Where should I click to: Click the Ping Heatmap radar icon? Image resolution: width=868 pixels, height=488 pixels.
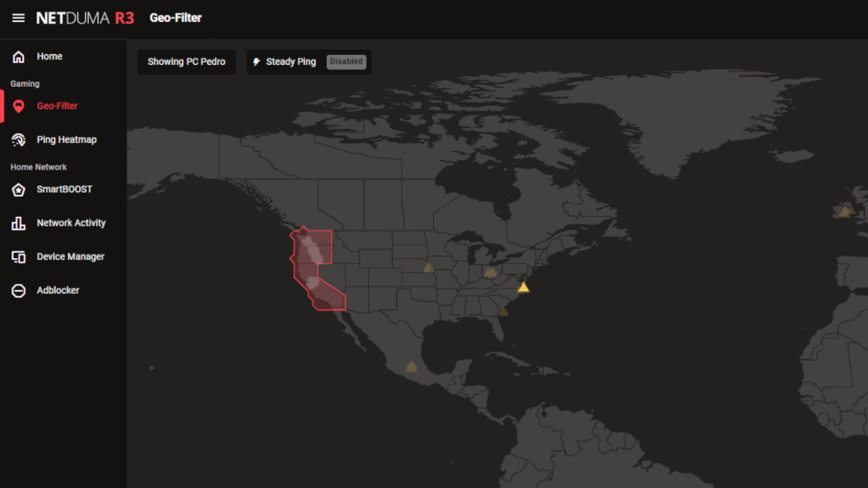pos(19,140)
